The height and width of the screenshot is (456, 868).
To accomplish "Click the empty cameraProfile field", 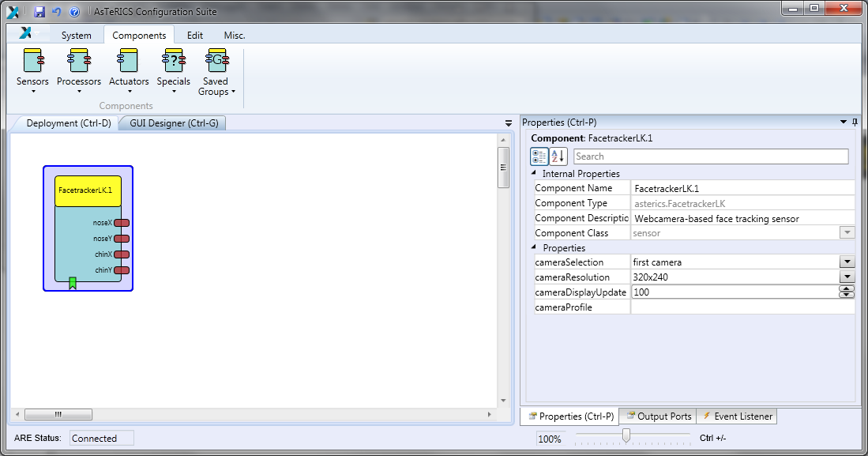I will pyautogui.click(x=742, y=307).
